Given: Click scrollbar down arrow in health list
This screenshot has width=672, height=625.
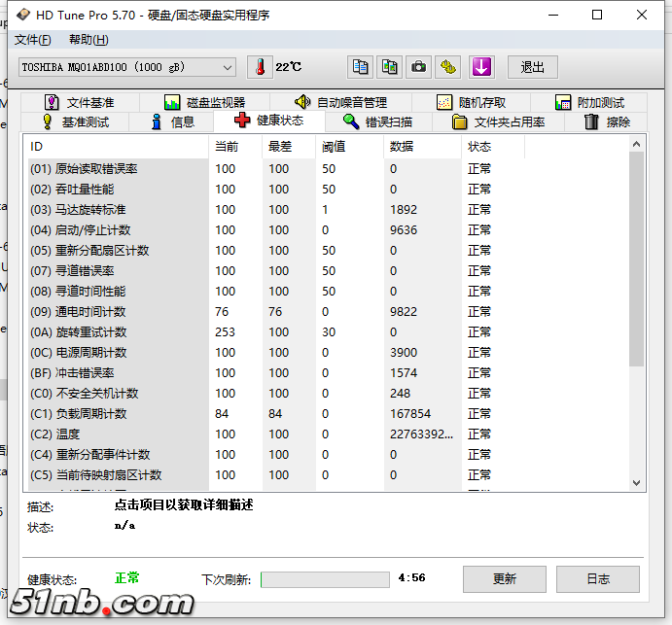Looking at the screenshot, I should 637,482.
